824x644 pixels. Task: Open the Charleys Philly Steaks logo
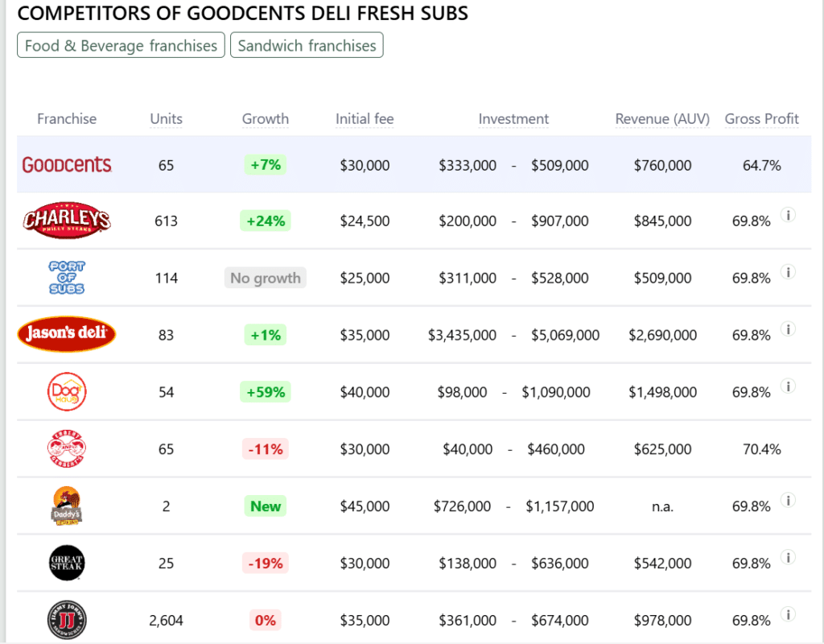click(x=67, y=221)
